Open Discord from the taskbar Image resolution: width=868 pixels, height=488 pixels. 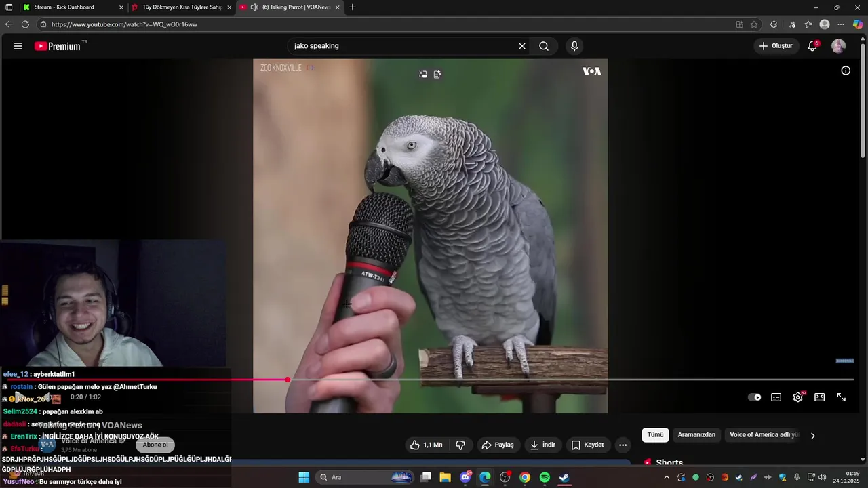pos(466,477)
